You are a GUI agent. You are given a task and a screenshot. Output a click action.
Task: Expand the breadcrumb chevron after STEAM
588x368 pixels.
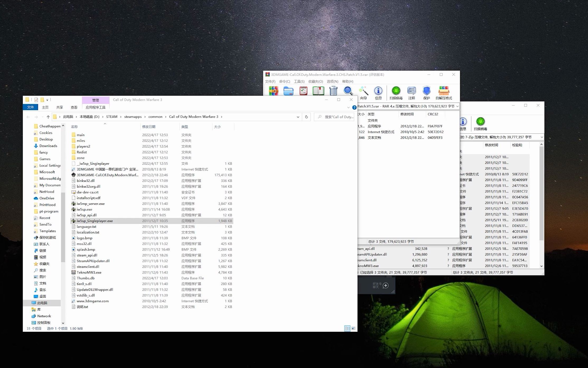(x=121, y=117)
